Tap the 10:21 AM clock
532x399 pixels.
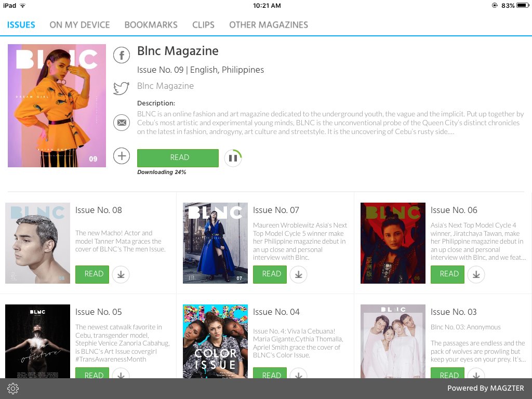click(267, 5)
